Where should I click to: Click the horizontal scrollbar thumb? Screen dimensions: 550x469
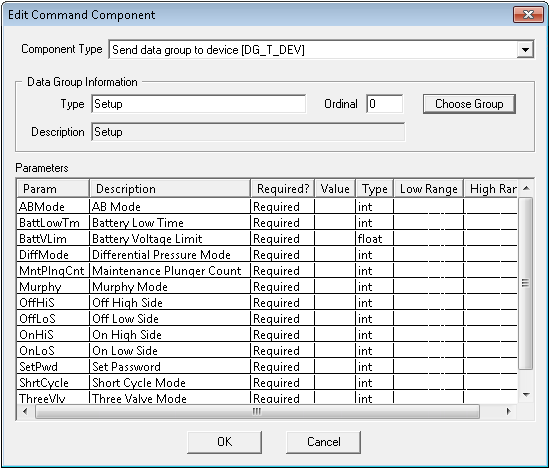[257, 411]
